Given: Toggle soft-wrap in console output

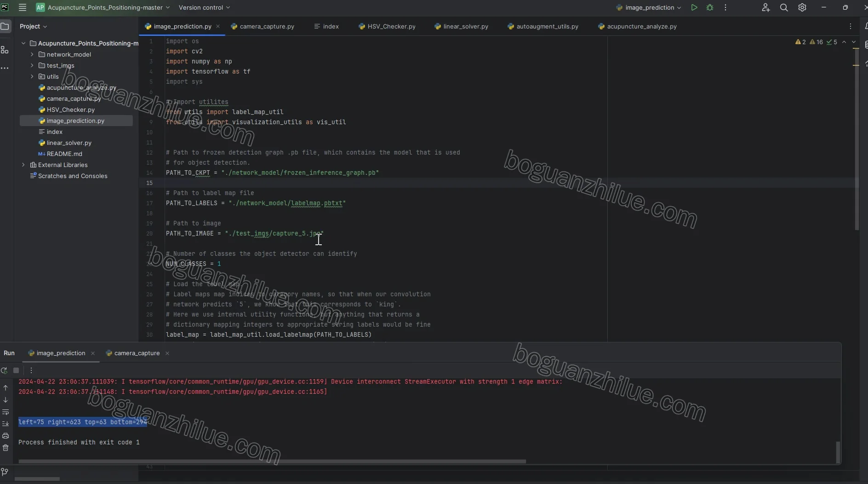Looking at the screenshot, I should (x=6, y=412).
